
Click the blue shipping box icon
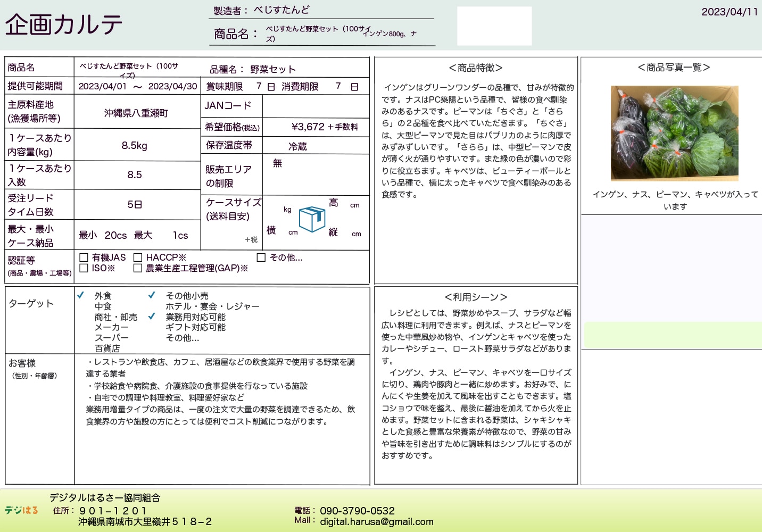pos(312,219)
